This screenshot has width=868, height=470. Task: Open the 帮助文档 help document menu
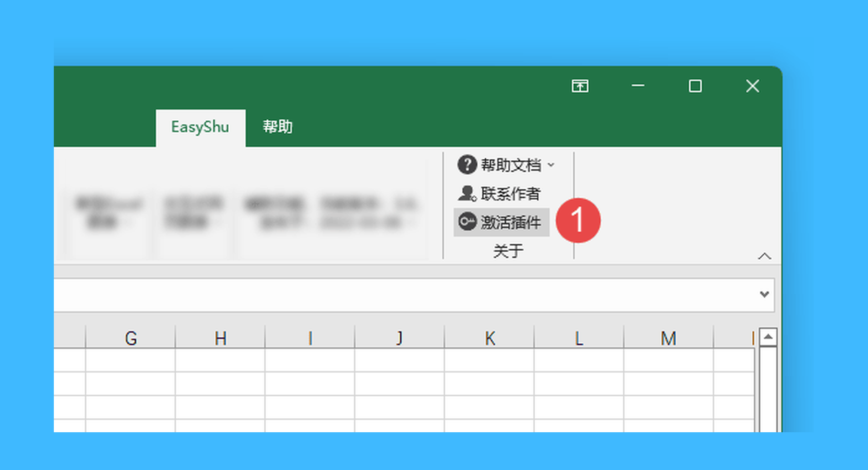(506, 165)
